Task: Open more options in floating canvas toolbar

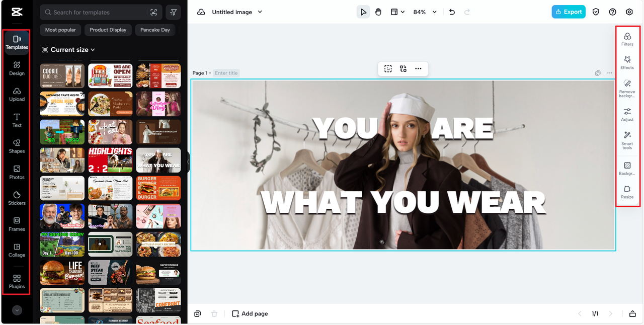Action: [418, 68]
